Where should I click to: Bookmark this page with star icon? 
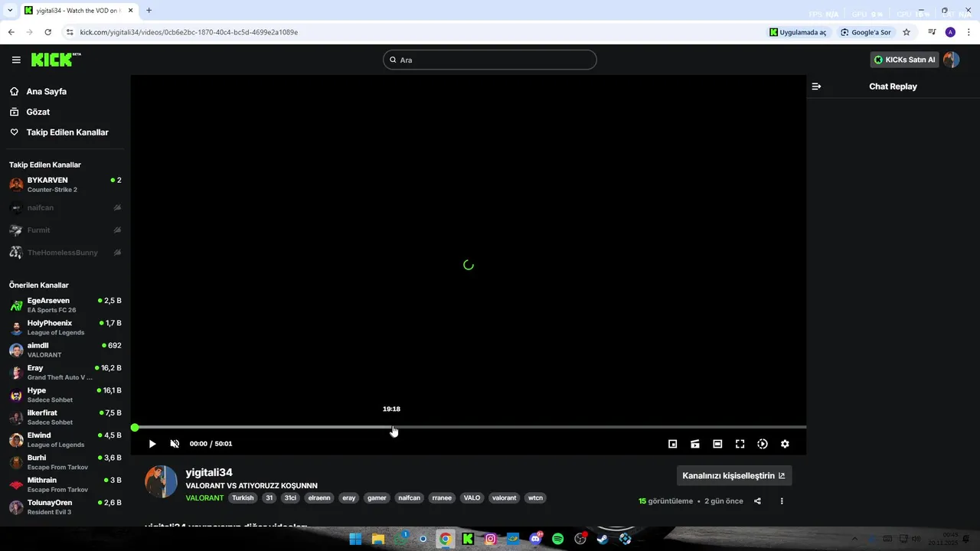[x=906, y=32]
